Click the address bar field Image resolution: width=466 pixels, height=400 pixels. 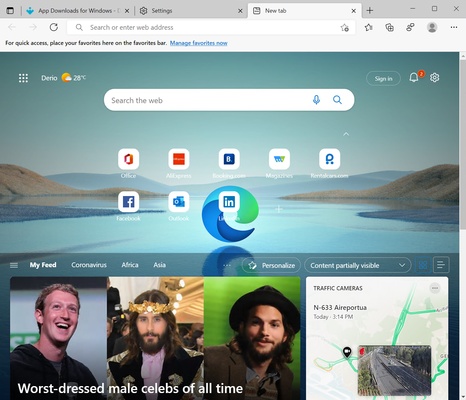pyautogui.click(x=211, y=27)
